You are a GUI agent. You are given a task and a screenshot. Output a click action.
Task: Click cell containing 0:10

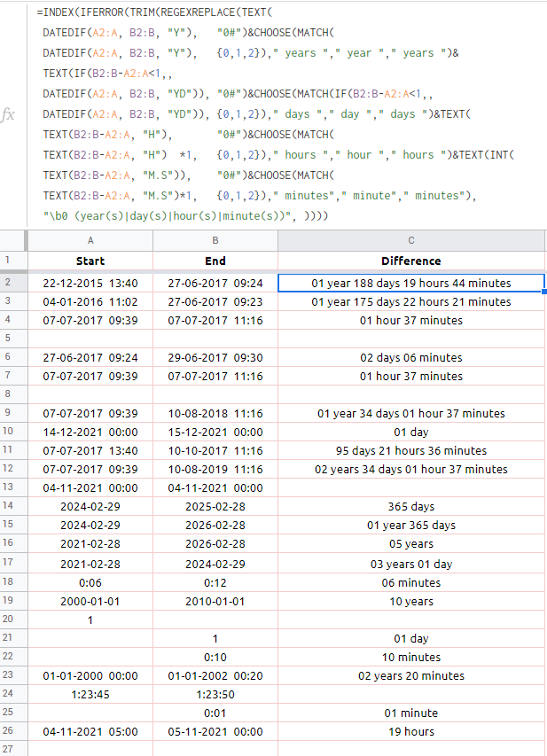tap(215, 657)
